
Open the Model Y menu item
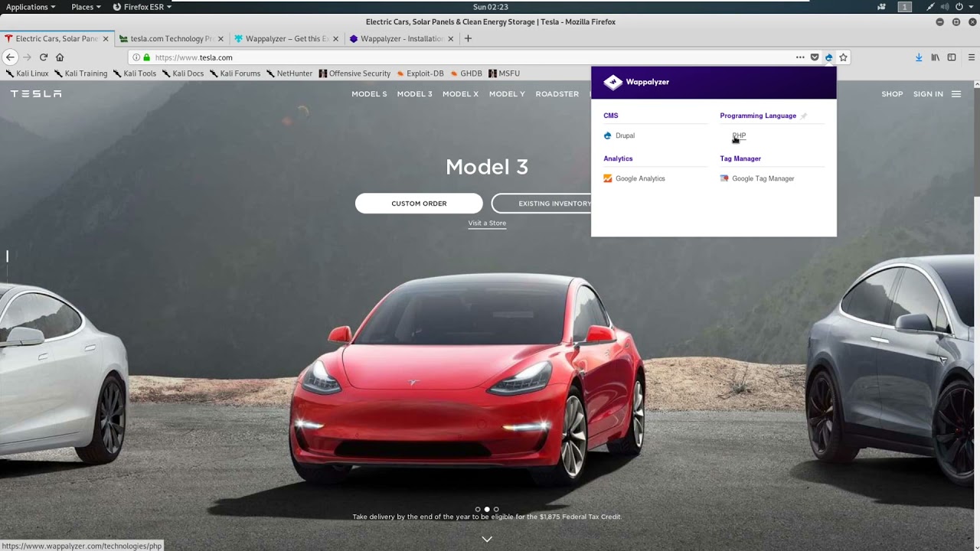(507, 94)
